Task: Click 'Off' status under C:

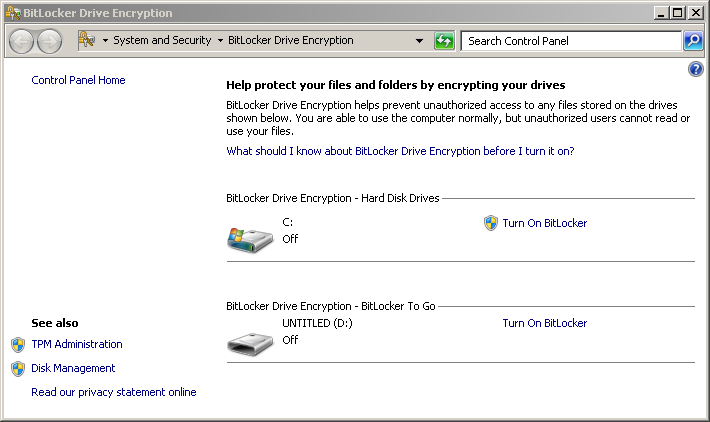Action: pyautogui.click(x=290, y=239)
